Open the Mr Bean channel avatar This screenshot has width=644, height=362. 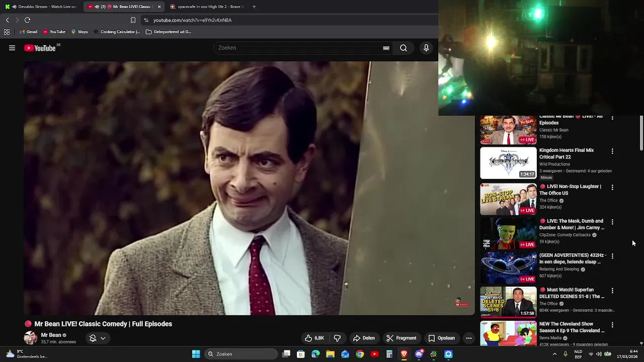click(31, 338)
